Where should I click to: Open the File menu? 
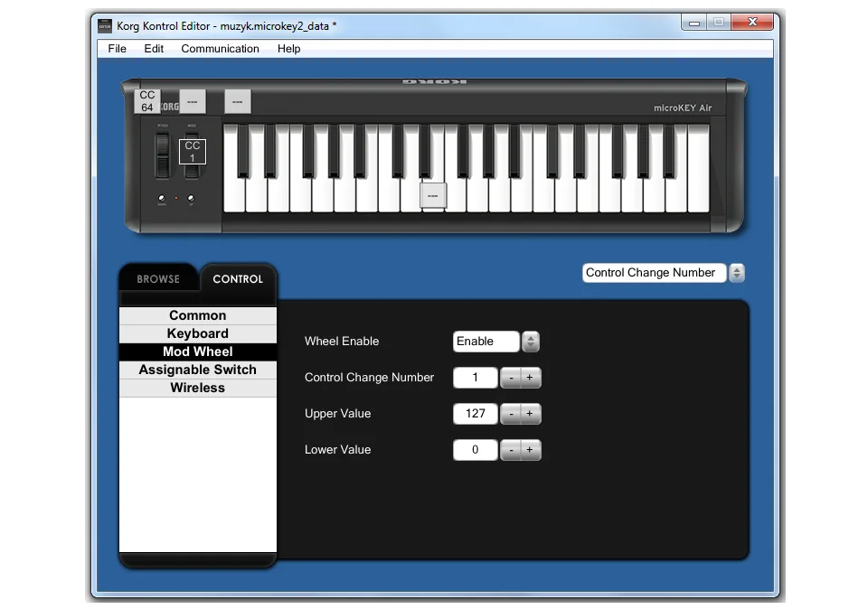117,49
